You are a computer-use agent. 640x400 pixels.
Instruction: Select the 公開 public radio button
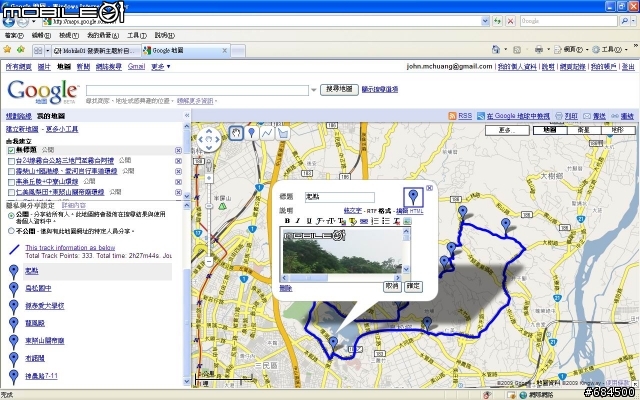[x=11, y=216]
